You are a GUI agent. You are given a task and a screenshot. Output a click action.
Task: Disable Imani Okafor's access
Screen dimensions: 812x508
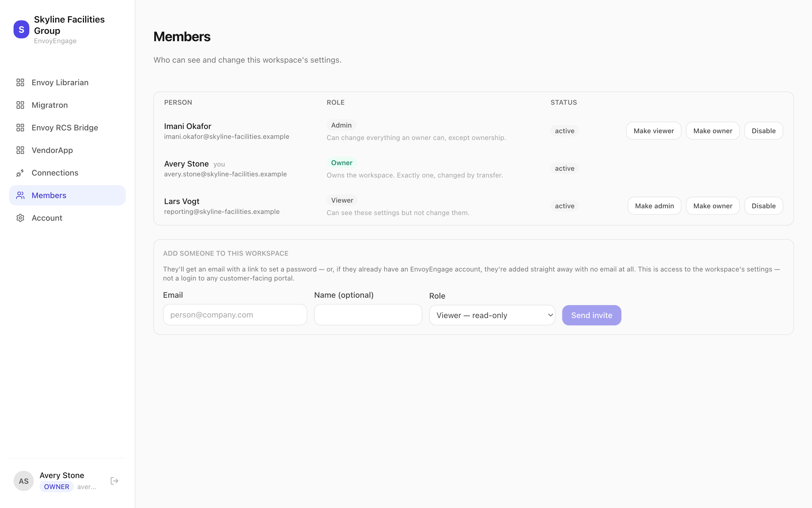764,131
